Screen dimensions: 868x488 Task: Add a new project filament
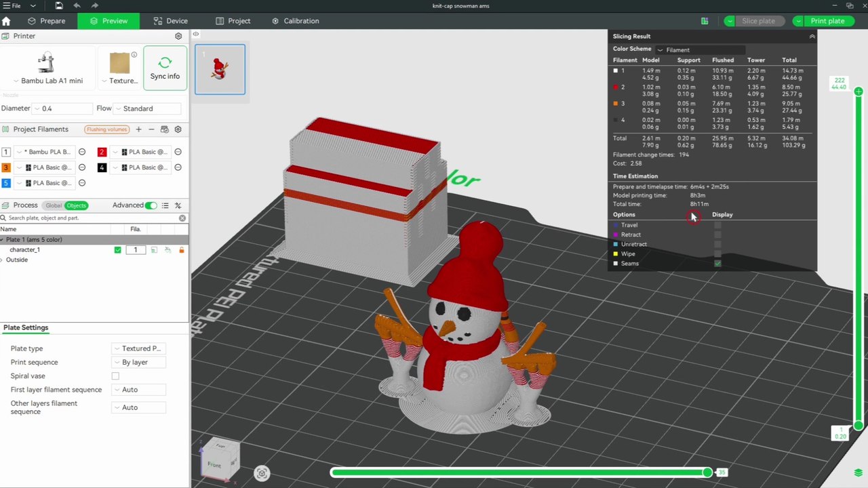[x=138, y=129]
